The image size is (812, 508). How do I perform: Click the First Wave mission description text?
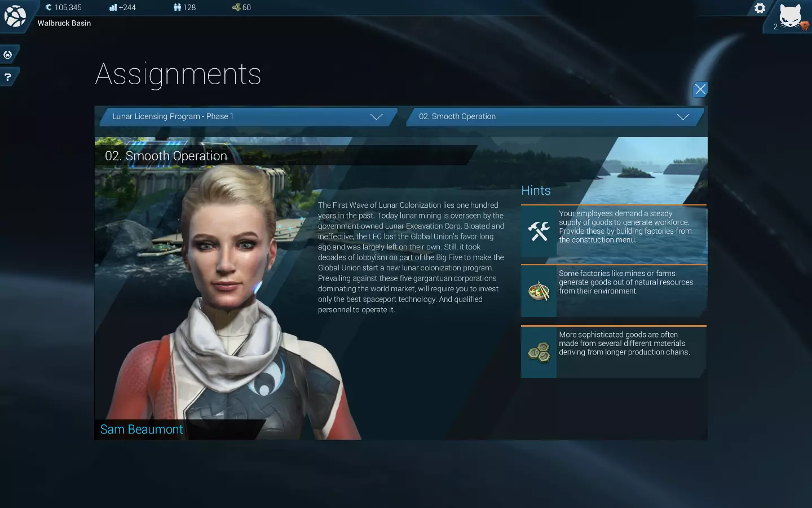pos(411,257)
